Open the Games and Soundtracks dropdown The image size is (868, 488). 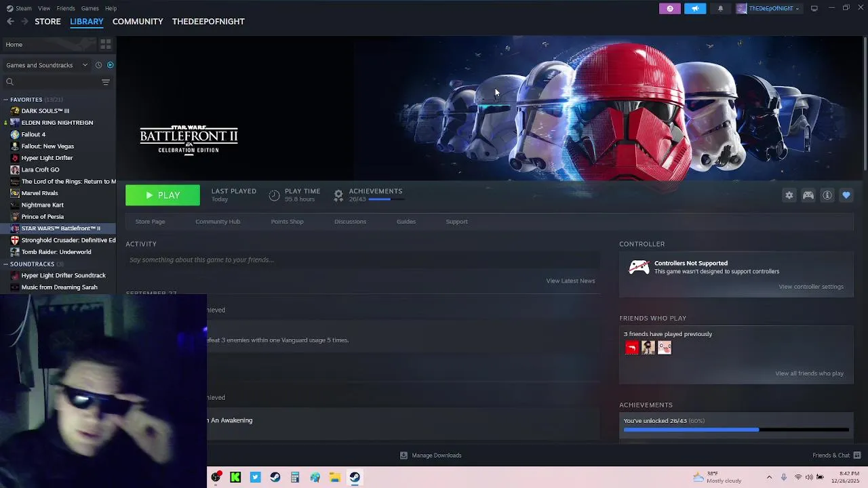[x=47, y=65]
